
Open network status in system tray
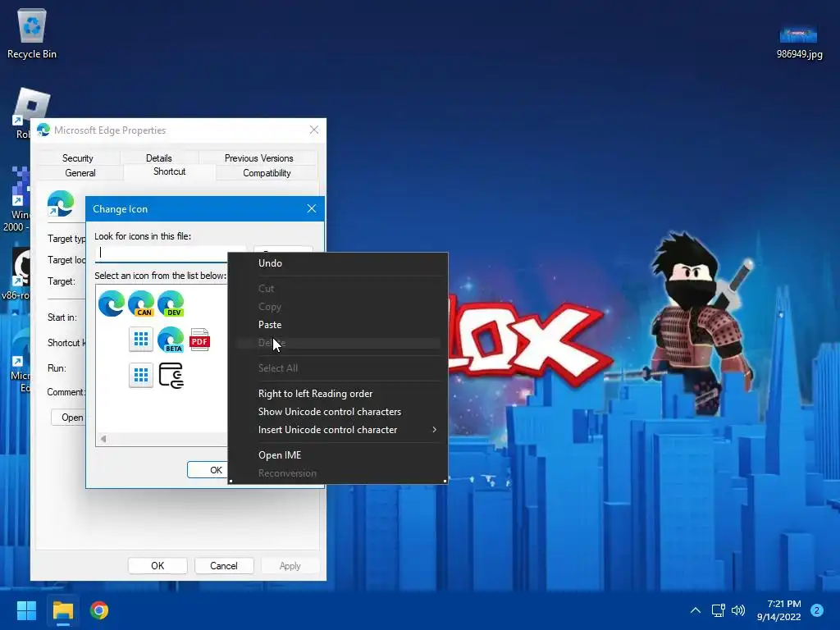718,610
